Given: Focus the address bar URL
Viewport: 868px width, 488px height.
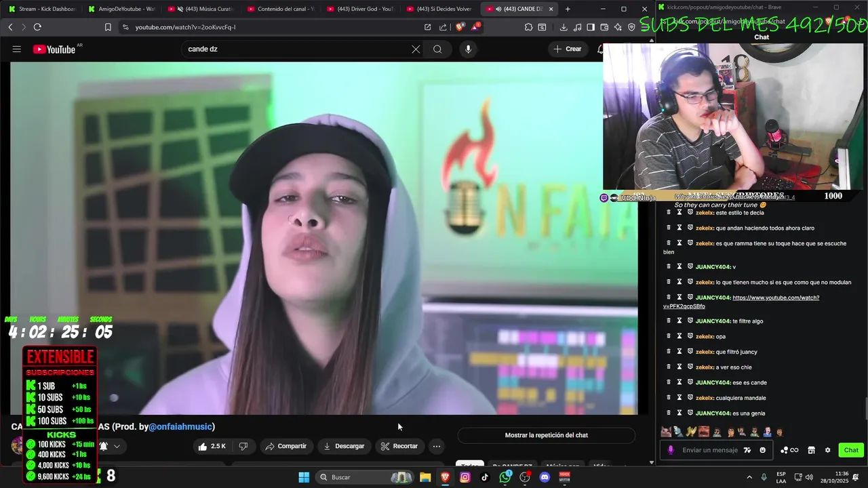Looking at the screenshot, I should coord(185,27).
